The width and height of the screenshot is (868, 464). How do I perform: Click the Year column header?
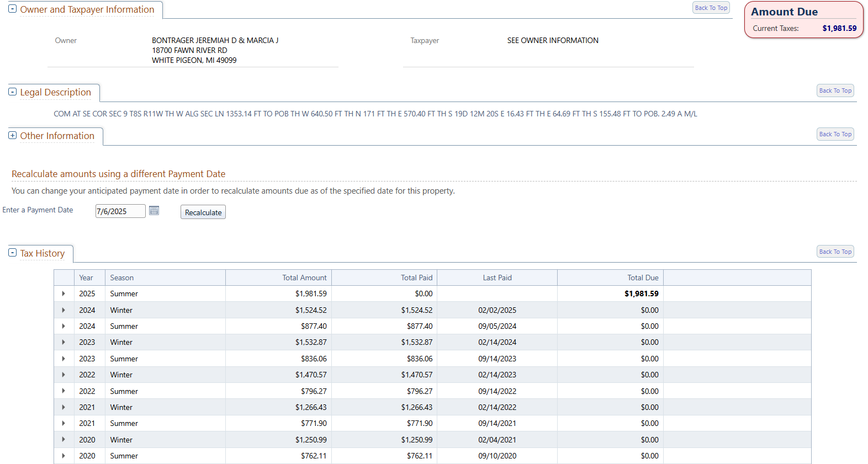[86, 278]
